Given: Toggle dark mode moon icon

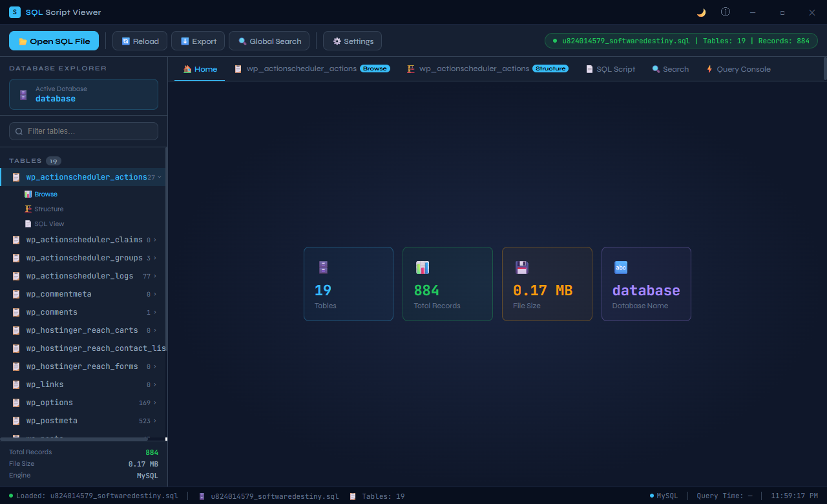Looking at the screenshot, I should 701,12.
